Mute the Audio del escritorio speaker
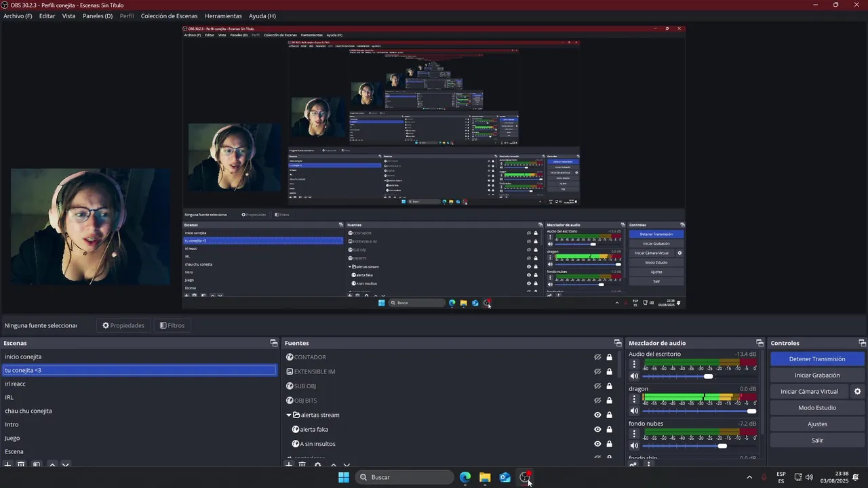Image resolution: width=868 pixels, height=488 pixels. pos(634,376)
